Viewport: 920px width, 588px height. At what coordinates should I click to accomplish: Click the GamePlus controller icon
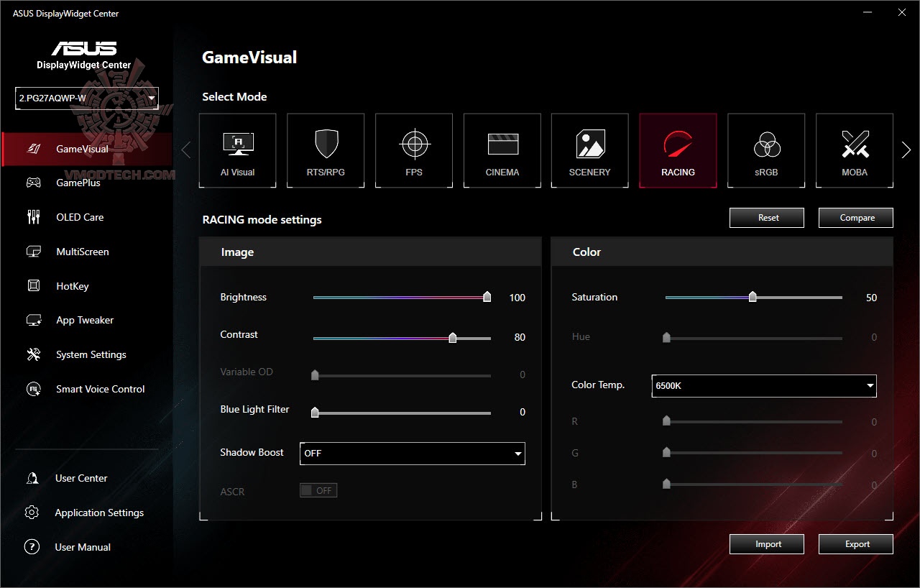[33, 183]
